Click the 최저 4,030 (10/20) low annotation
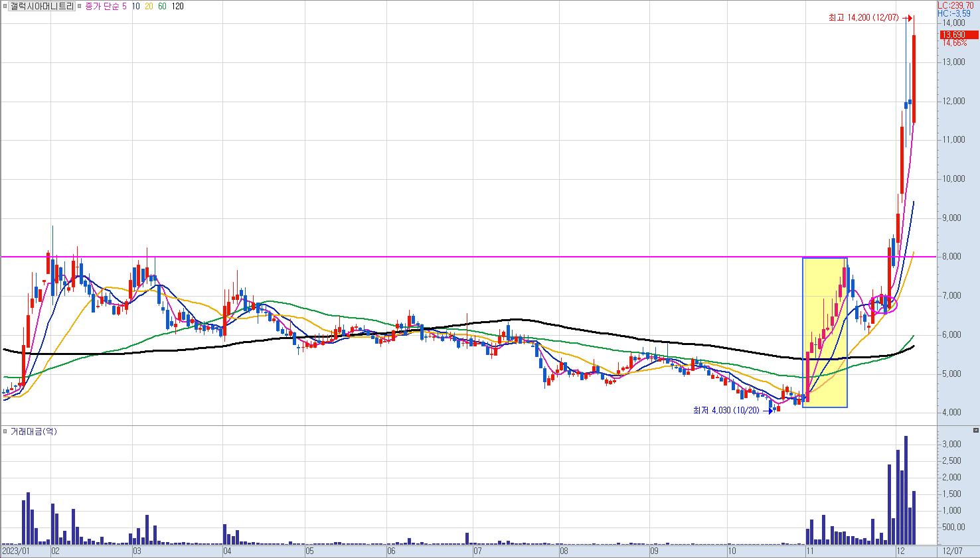 (726, 411)
